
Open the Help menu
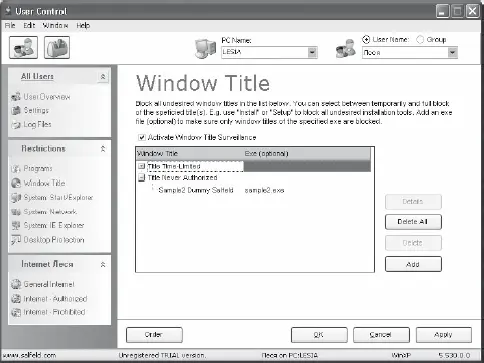coord(83,25)
